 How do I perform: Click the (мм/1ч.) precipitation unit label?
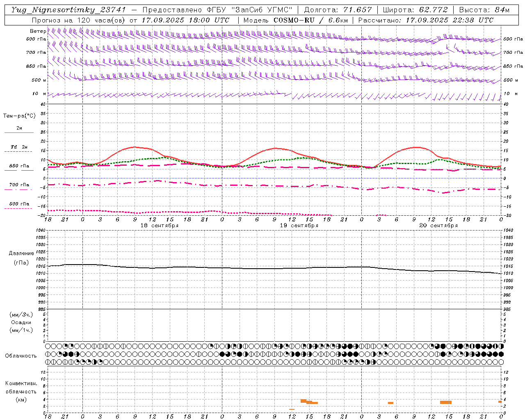click(x=21, y=330)
